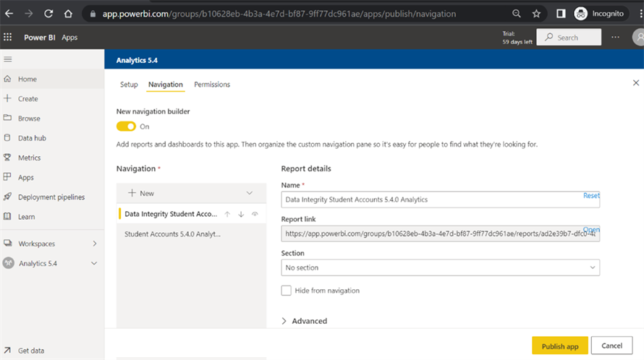This screenshot has width=644, height=360.
Task: Open the browser zoom magnifier icon
Action: 517,14
